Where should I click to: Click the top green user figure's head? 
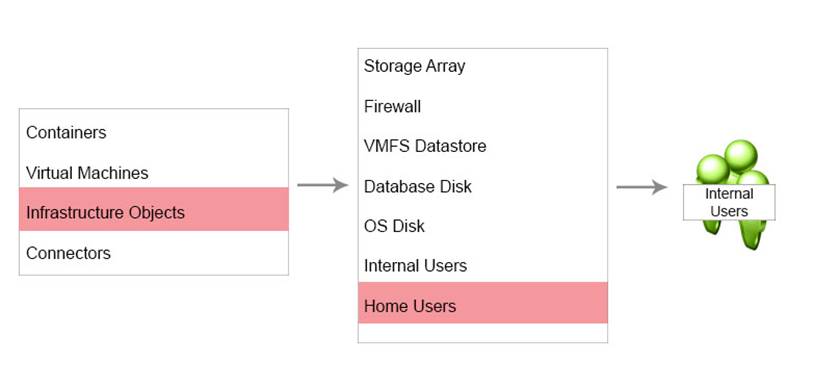tap(741, 156)
